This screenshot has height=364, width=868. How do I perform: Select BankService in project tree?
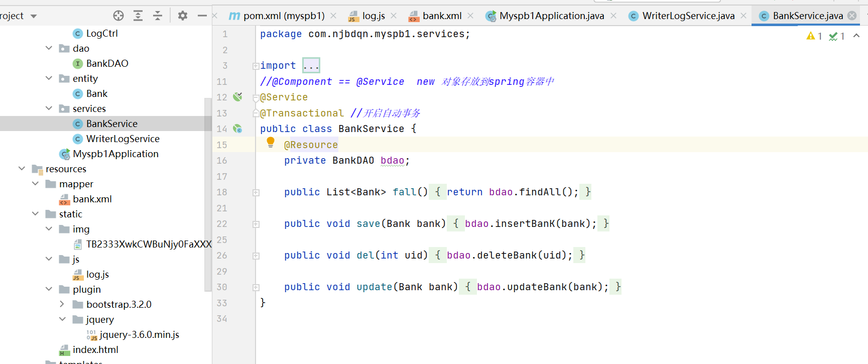pos(111,124)
